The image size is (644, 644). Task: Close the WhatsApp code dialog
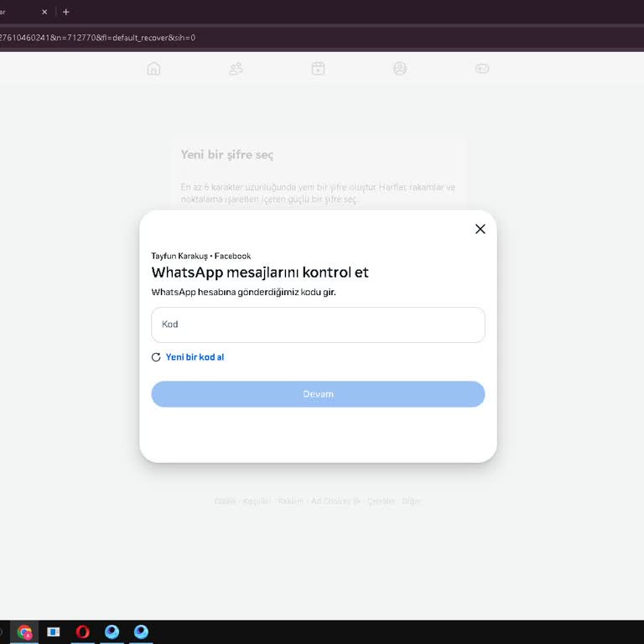[480, 229]
